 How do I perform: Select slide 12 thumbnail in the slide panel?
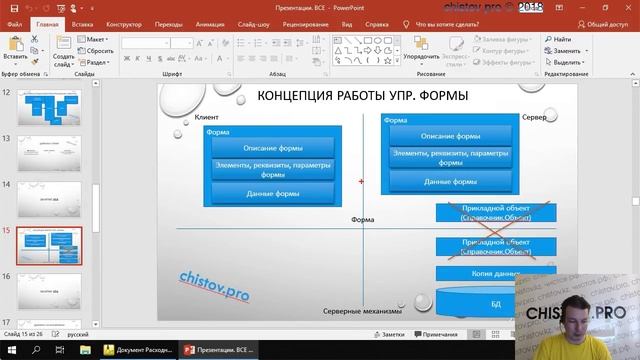click(x=49, y=108)
